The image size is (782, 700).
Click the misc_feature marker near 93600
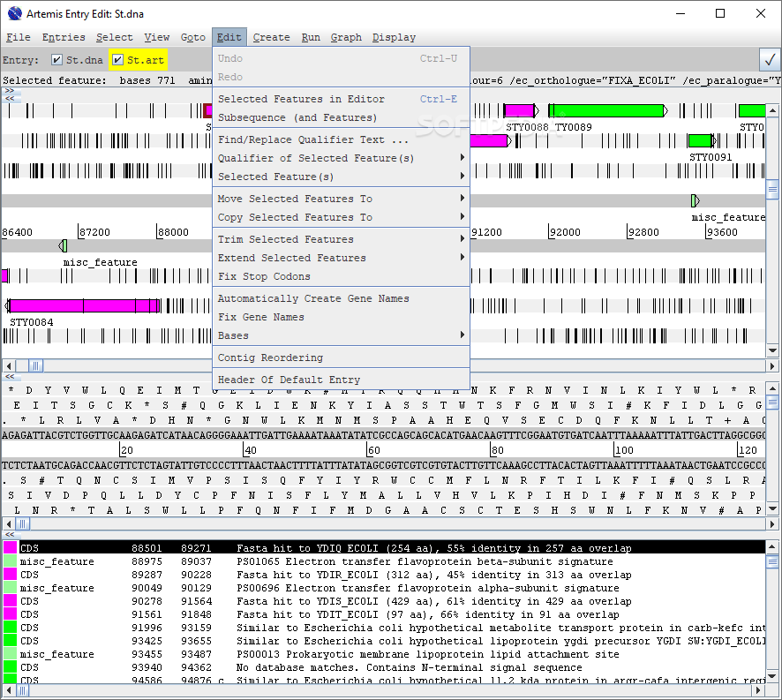(x=696, y=200)
